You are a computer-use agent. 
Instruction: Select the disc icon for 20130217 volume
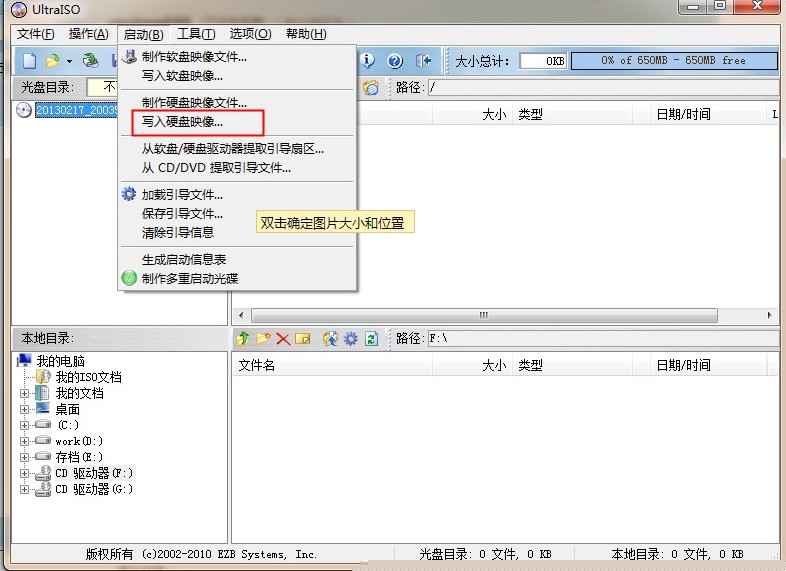(24, 110)
